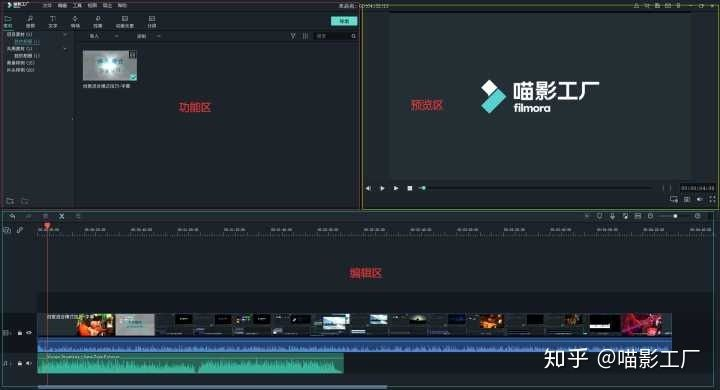720x390 pixels.
Task: Open the Import dropdown in the media library
Action: [103, 36]
